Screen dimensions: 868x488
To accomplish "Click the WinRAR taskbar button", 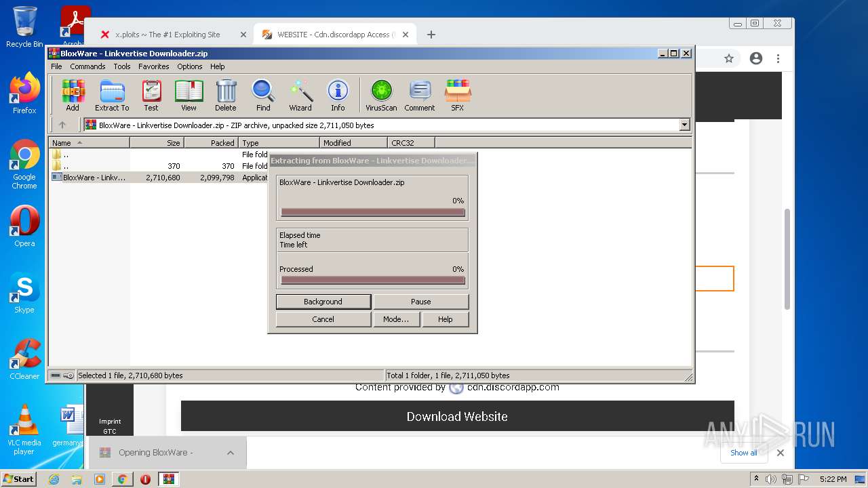I will coord(168,479).
